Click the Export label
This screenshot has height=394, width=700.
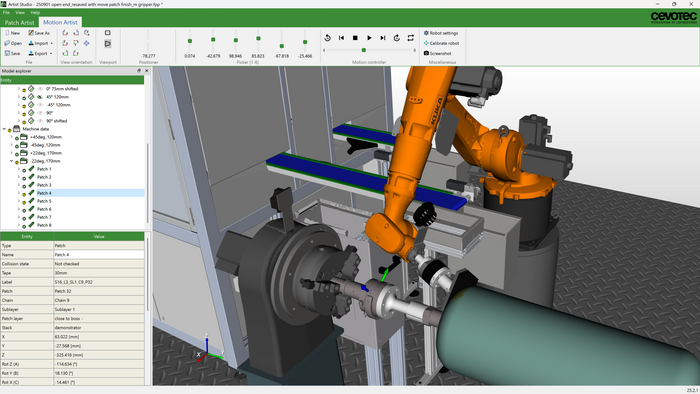[41, 54]
